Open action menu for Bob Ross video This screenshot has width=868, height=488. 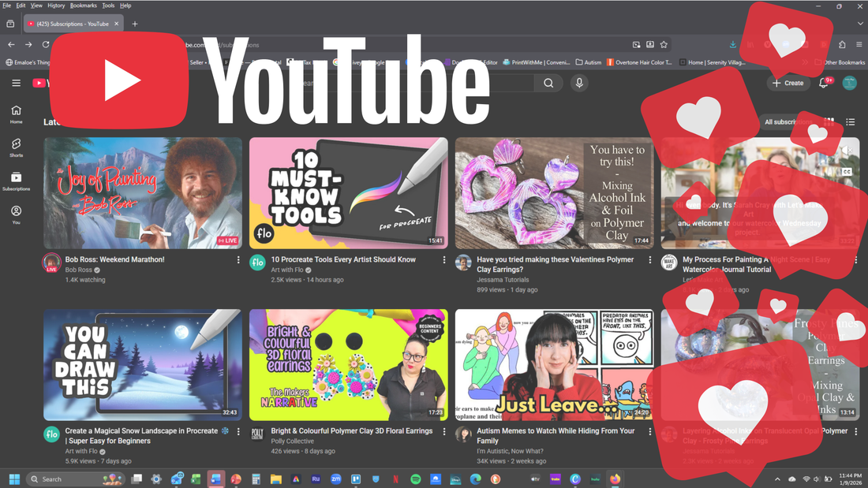pyautogui.click(x=238, y=259)
